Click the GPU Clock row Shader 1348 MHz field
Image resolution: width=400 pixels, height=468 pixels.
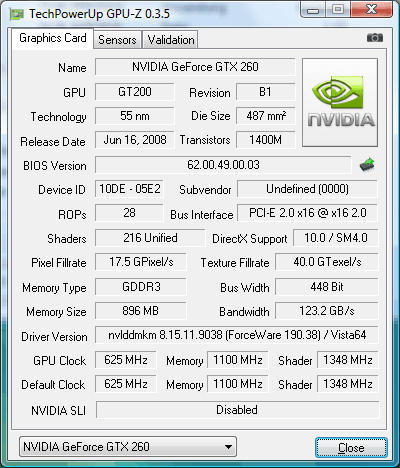[348, 360]
